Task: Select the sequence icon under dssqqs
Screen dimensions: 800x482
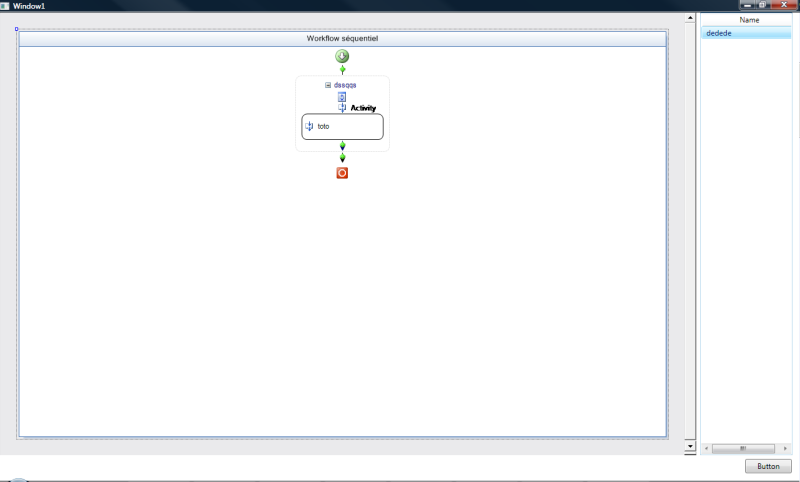Action: point(342,97)
